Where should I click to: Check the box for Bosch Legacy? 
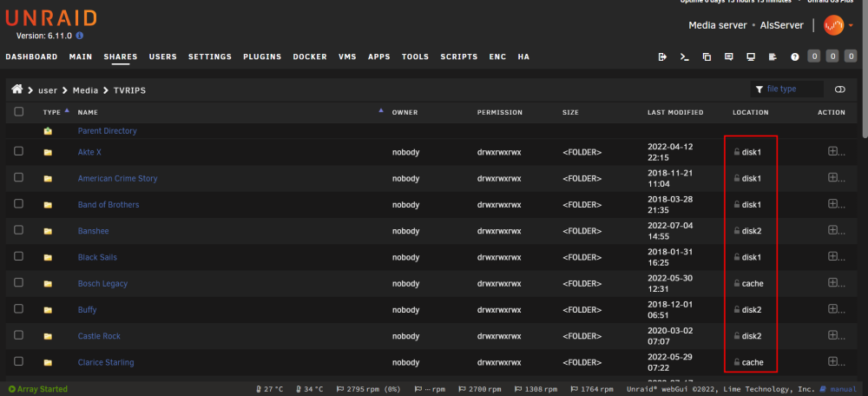coord(19,282)
